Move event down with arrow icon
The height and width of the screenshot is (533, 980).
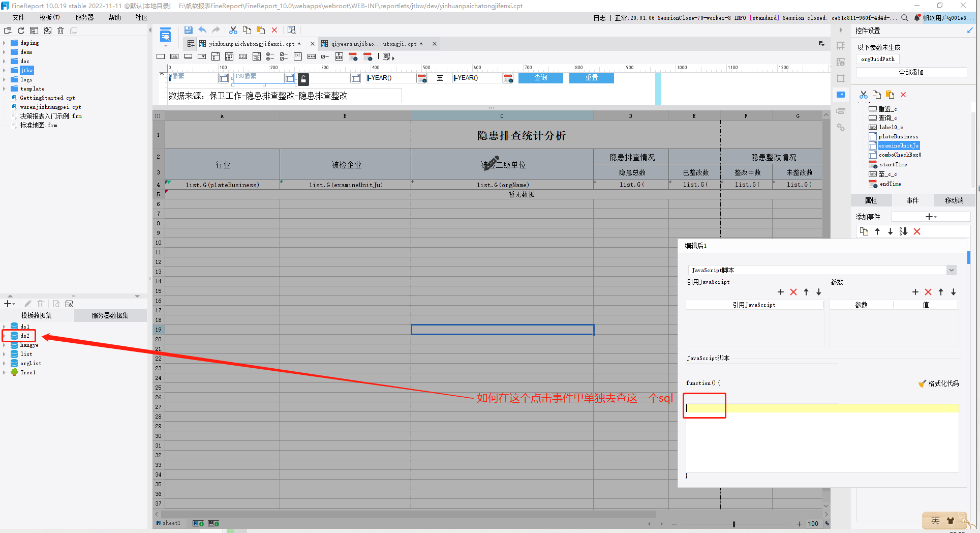coord(890,231)
